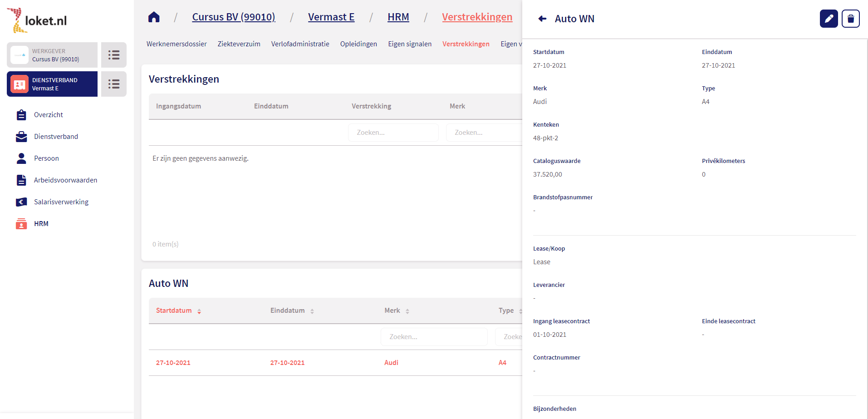Viewport: 868px width, 419px height.
Task: Delete Auto WN record with trash icon
Action: [x=850, y=19]
